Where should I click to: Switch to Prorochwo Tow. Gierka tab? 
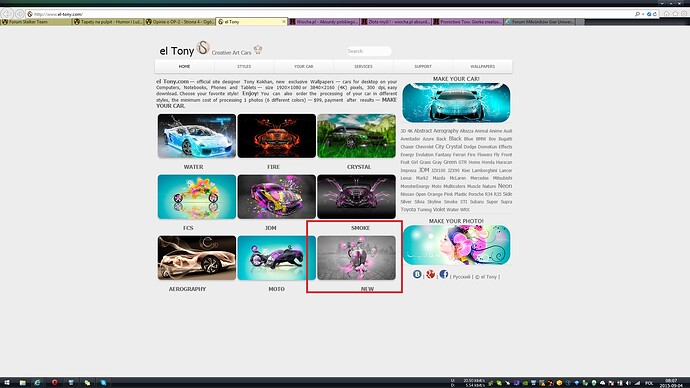tap(468, 22)
